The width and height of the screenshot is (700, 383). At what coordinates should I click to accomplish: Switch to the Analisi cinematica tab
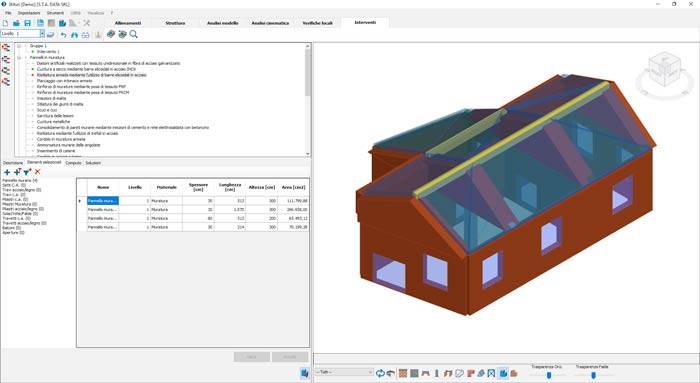click(270, 23)
